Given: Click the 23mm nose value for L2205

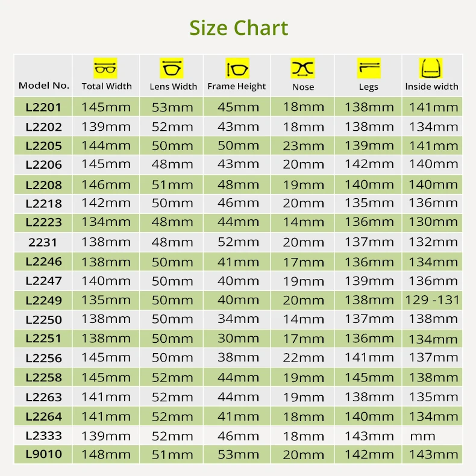Looking at the screenshot, I should (303, 146).
